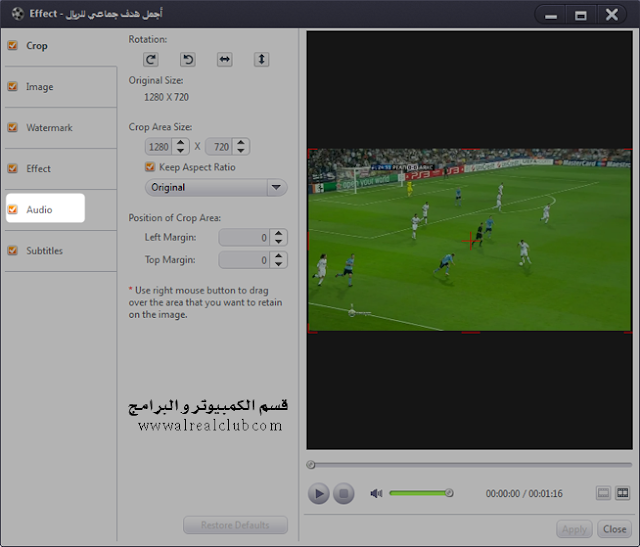This screenshot has width=640, height=547.
Task: Rotate video 90 degrees clockwise
Action: point(151,60)
